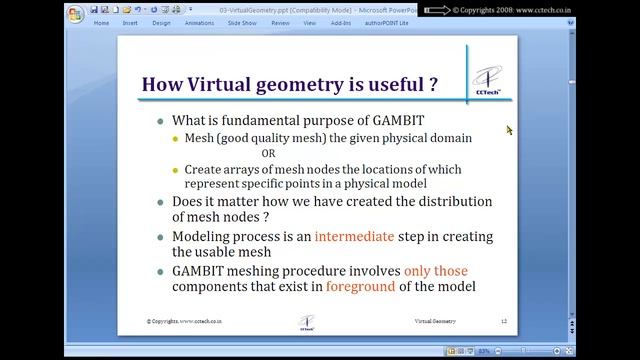Open the Undo history dropdown arrow
This screenshot has width=640, height=360.
coord(145,9)
